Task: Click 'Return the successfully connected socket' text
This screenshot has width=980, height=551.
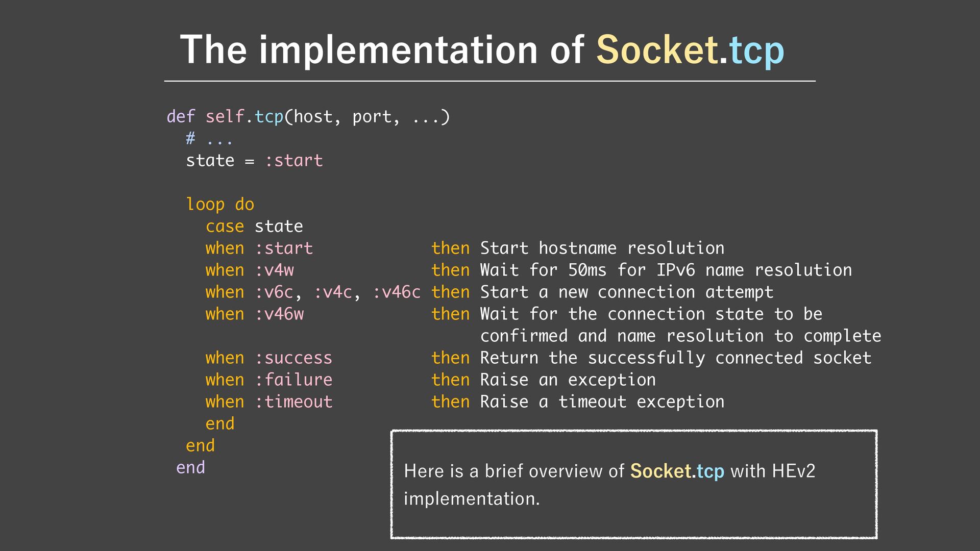Action: tap(676, 358)
